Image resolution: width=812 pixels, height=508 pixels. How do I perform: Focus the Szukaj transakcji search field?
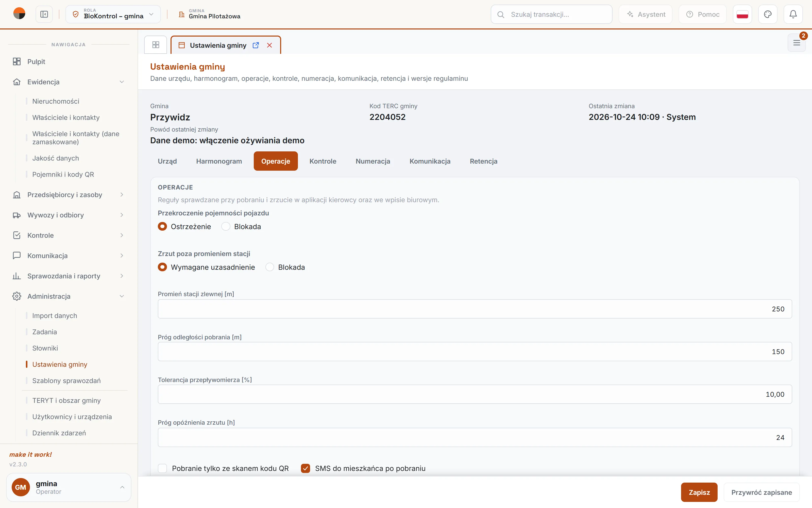coord(551,14)
